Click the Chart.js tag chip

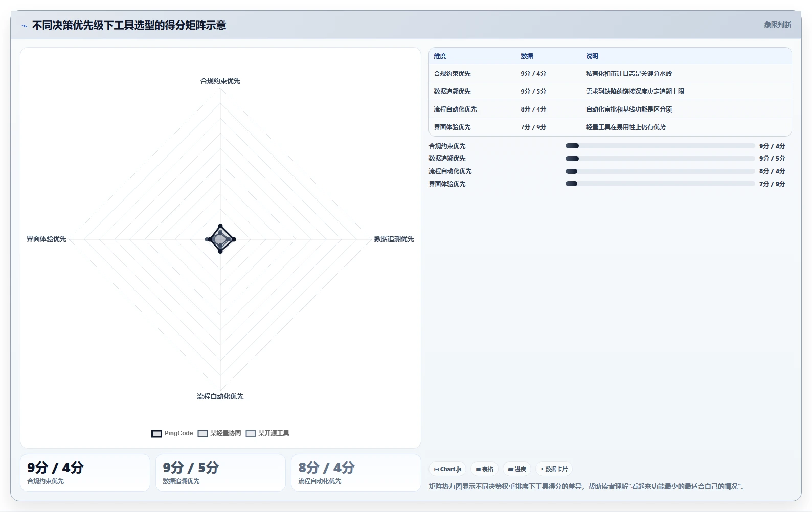pos(447,469)
